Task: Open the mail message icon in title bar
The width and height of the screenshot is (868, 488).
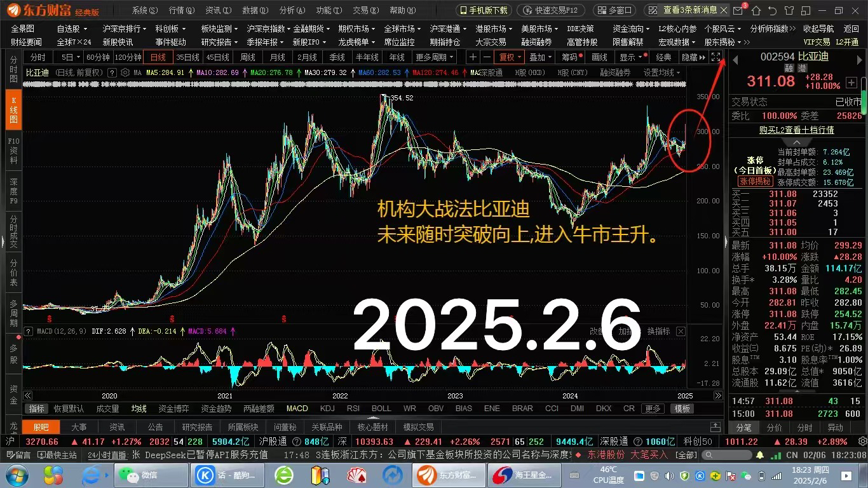Action: [738, 11]
